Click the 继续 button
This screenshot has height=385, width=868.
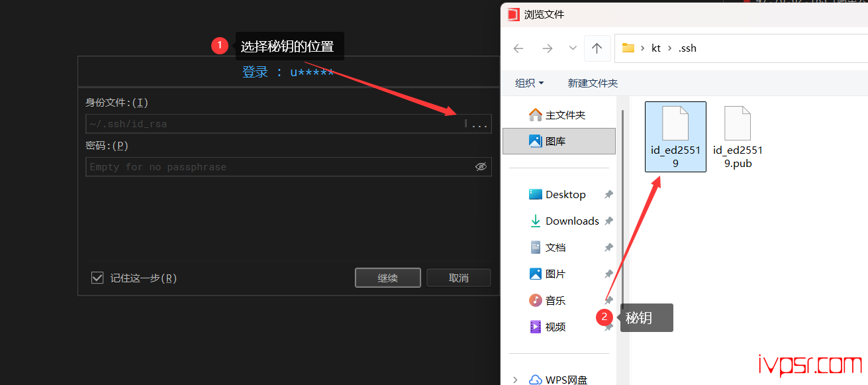coord(388,278)
